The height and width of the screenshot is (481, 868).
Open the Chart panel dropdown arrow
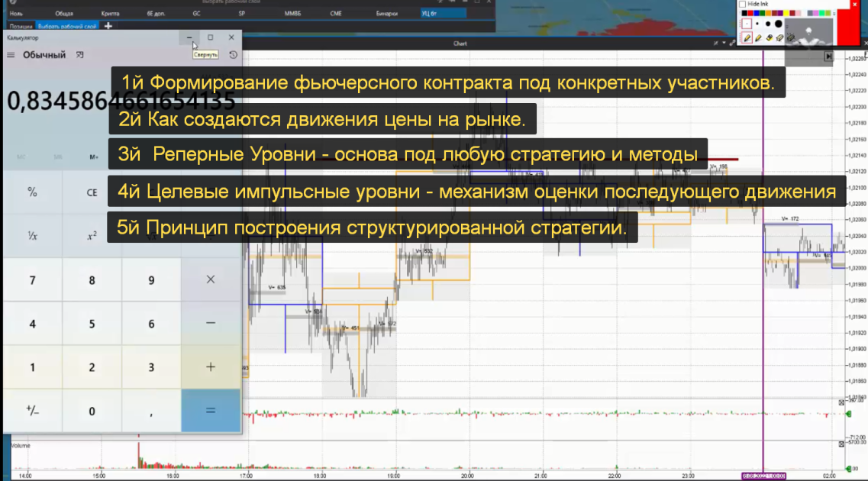724,43
